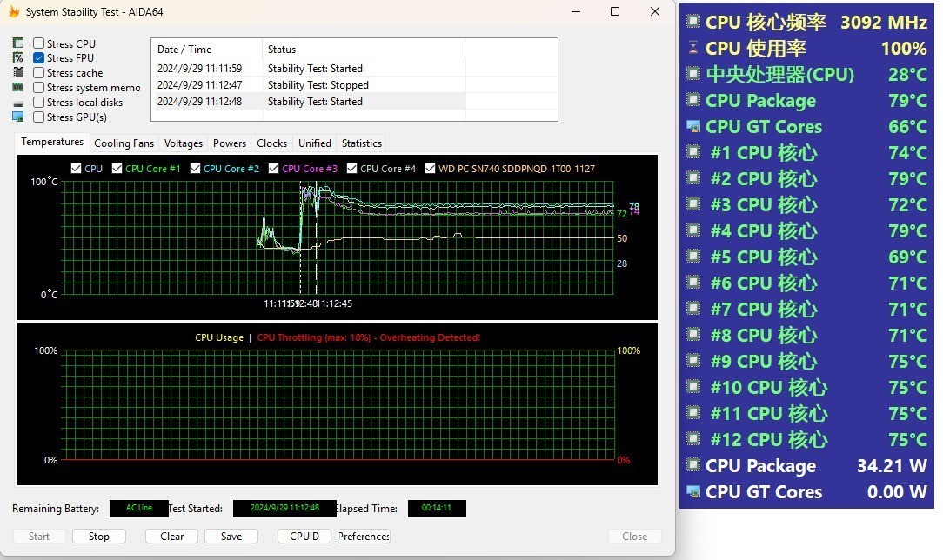Click the icon beside #3 CPU 核心

point(692,203)
